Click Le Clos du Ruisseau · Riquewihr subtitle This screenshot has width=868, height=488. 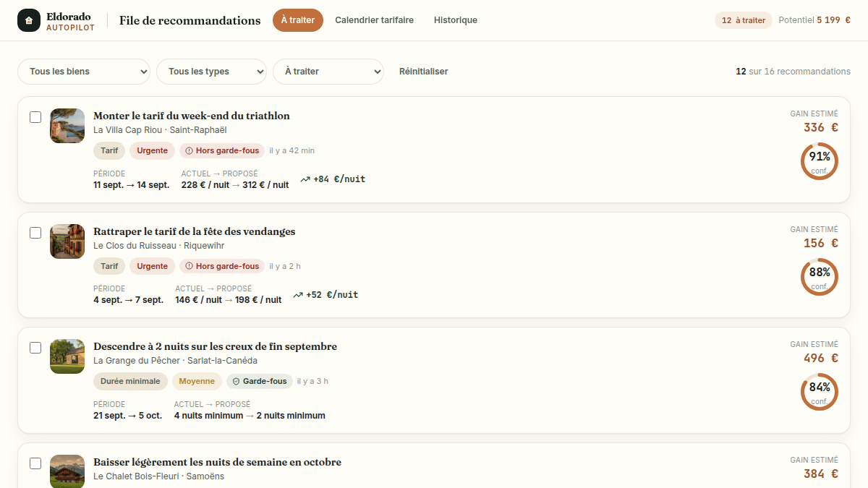pos(160,245)
